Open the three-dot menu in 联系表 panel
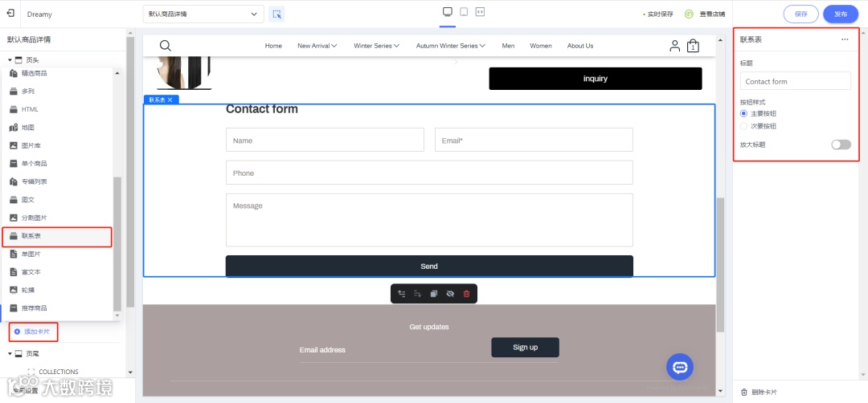This screenshot has width=868, height=403. (x=845, y=39)
